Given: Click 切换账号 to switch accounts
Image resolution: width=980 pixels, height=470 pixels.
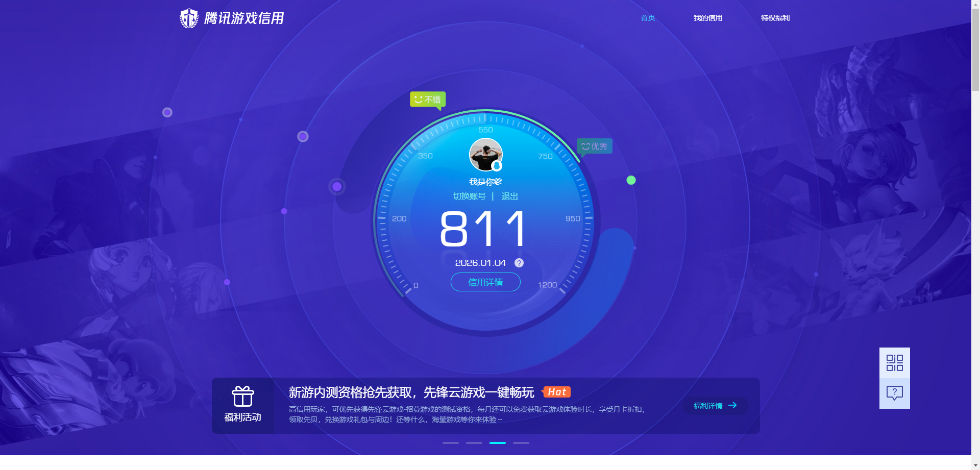Looking at the screenshot, I should 469,196.
